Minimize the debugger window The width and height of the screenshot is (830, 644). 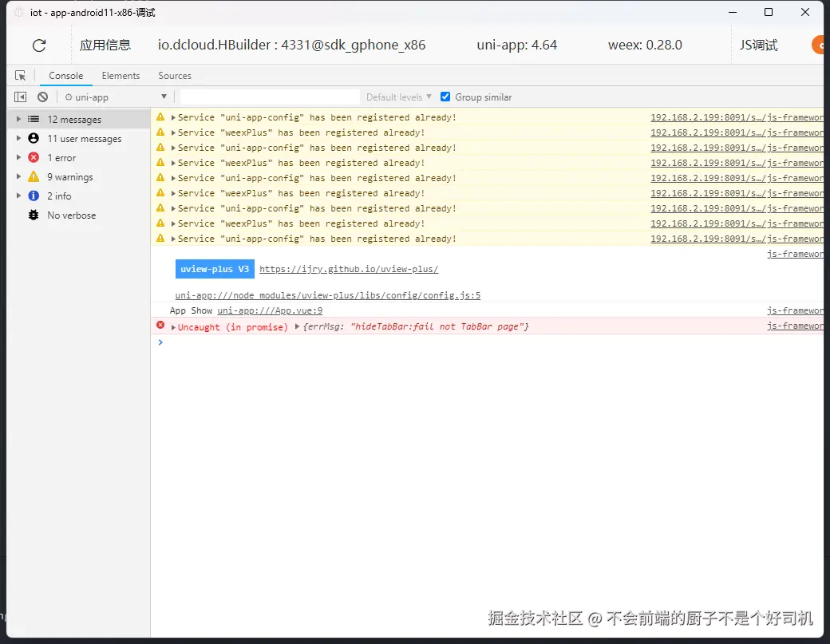pos(733,12)
